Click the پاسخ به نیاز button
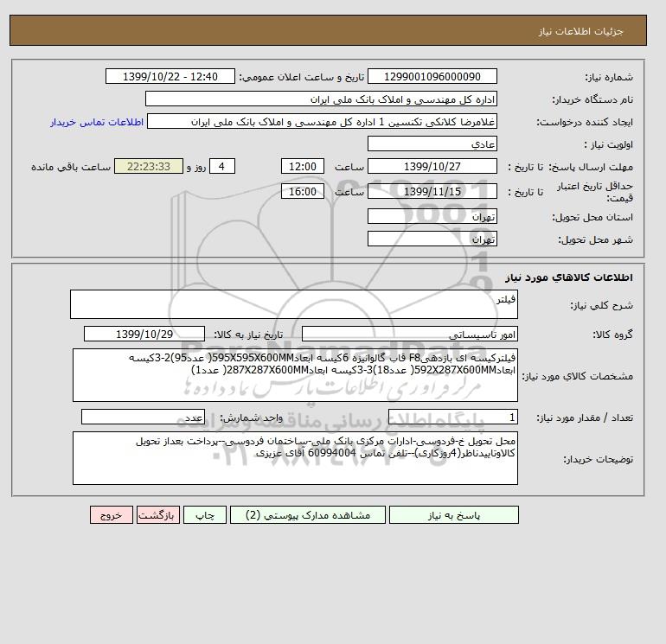 point(453,515)
